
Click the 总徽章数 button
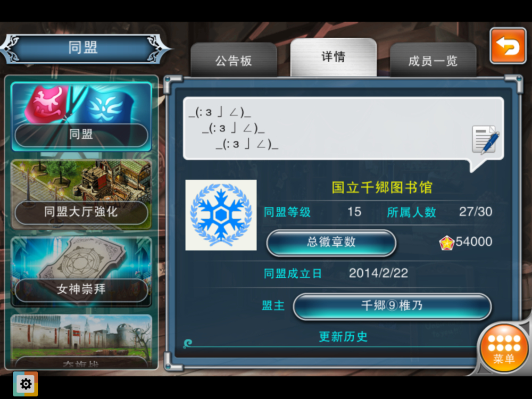[x=331, y=242]
